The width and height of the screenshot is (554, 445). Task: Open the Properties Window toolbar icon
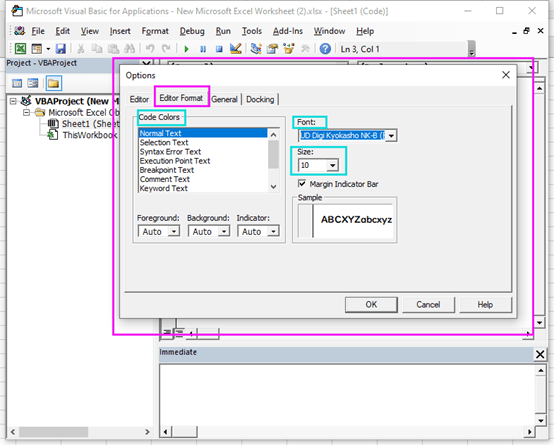tap(272, 48)
